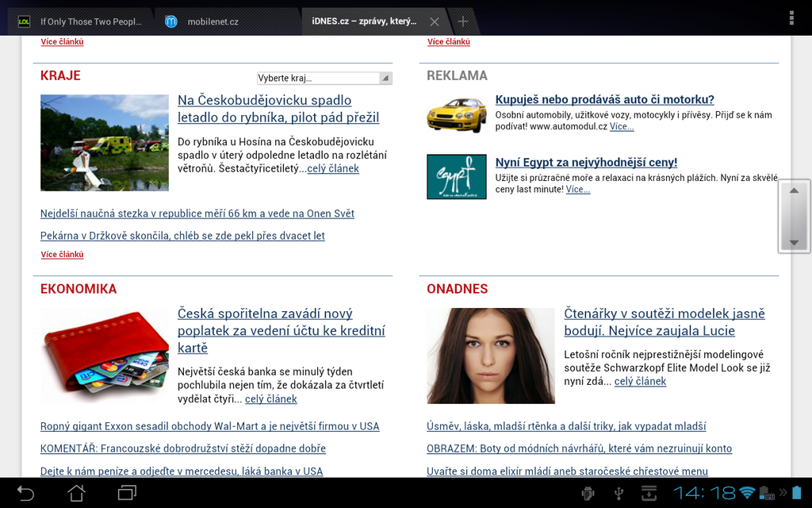This screenshot has height=508, width=812.
Task: Tap the Home navigation icon
Action: point(75,493)
